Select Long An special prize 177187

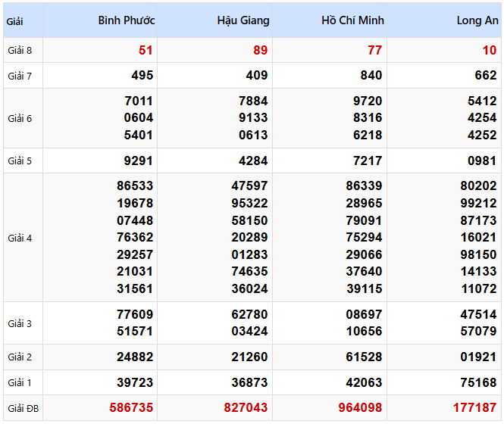[474, 407]
